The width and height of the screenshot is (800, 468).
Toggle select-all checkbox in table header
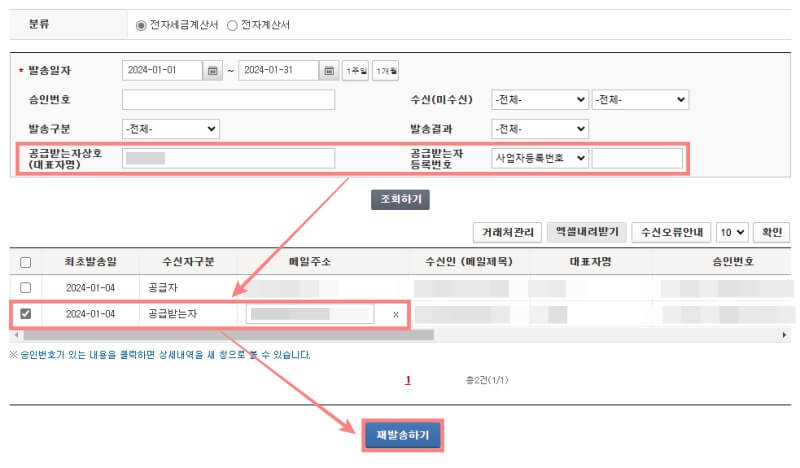click(26, 262)
